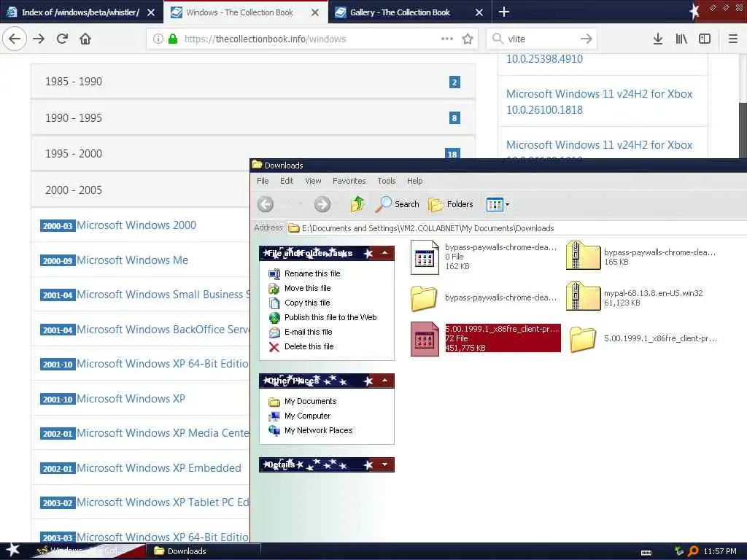Open the File menu in Downloads window
Image resolution: width=747 pixels, height=560 pixels.
(x=263, y=181)
